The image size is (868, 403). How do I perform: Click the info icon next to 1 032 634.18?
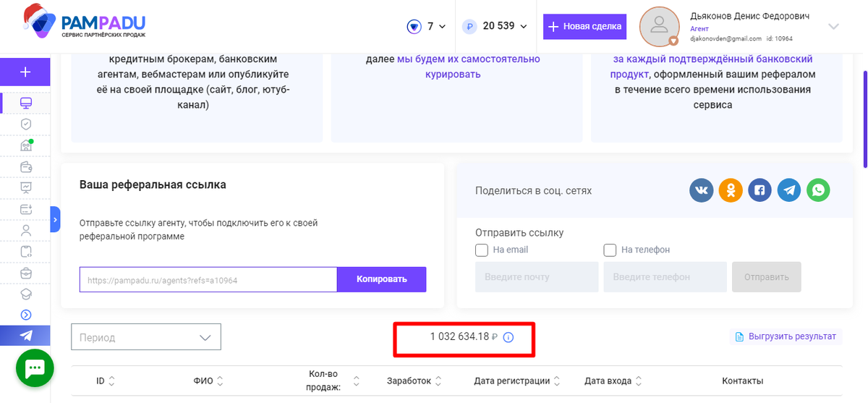508,337
